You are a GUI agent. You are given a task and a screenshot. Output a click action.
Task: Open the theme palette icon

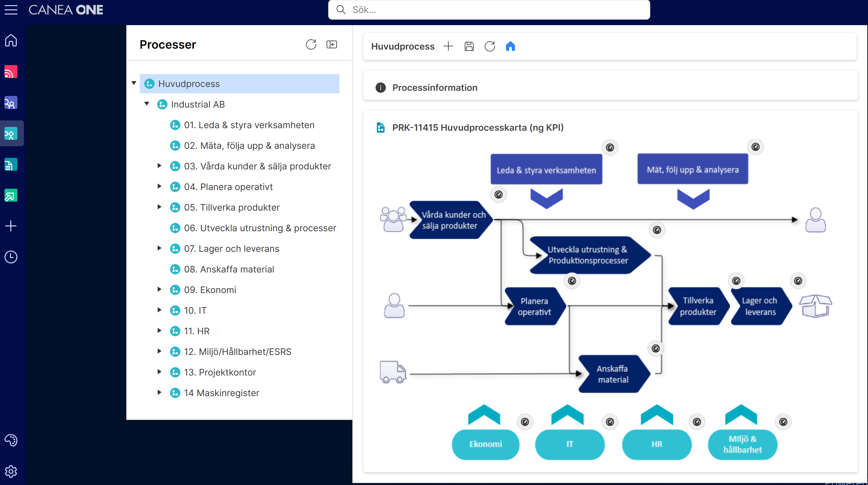click(11, 440)
